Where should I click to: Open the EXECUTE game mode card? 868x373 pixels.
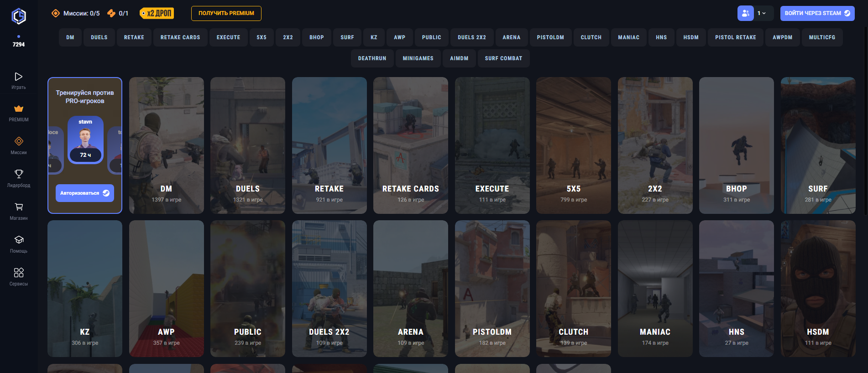tap(492, 145)
